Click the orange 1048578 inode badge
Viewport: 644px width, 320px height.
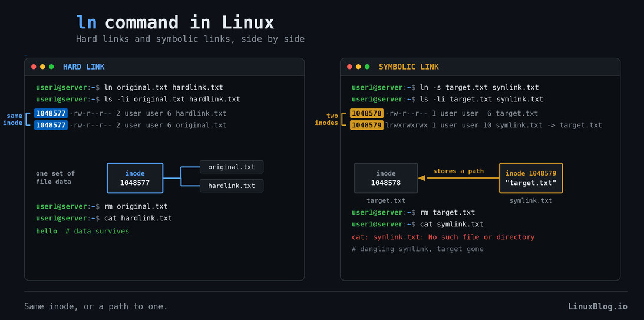tap(366, 113)
